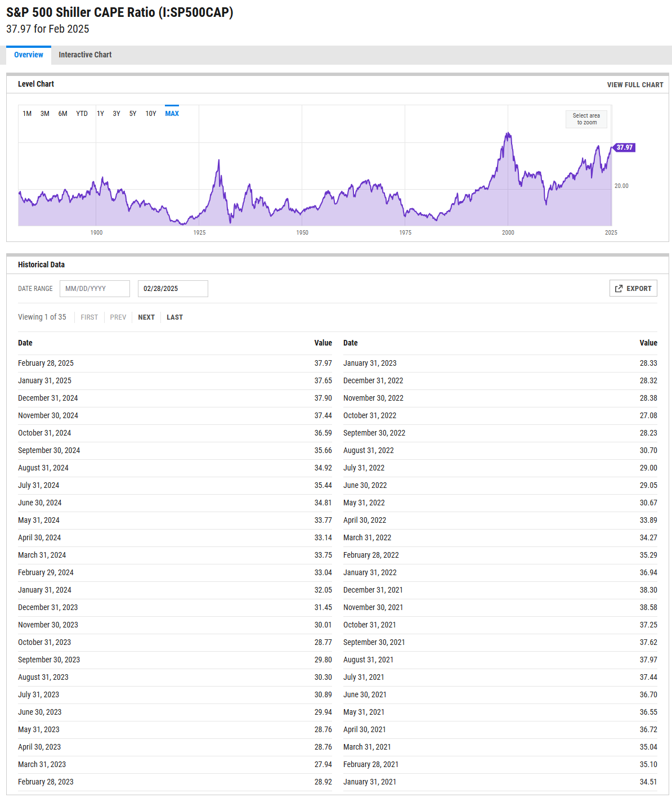672x798 pixels.
Task: Click VIEW FULL CHART link
Action: [x=635, y=85]
